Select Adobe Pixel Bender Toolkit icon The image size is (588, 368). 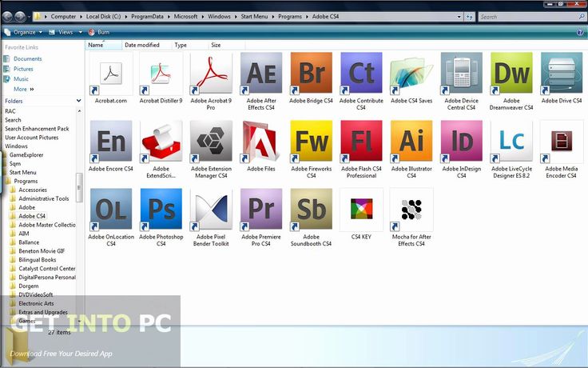click(x=211, y=210)
